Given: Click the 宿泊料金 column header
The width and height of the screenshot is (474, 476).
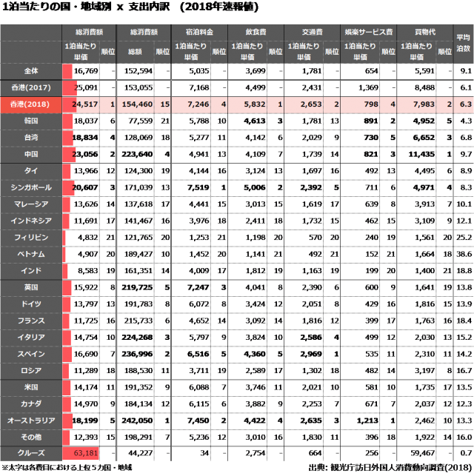Looking at the screenshot, I should point(200,33).
